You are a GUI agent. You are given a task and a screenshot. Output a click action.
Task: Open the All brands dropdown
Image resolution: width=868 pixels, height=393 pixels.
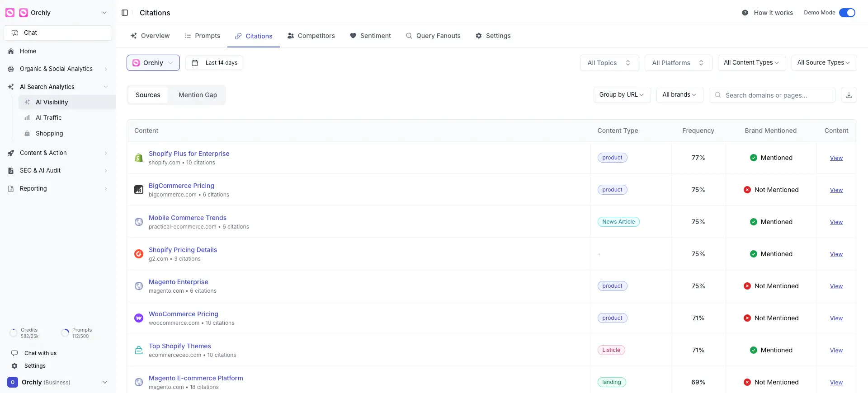point(679,95)
